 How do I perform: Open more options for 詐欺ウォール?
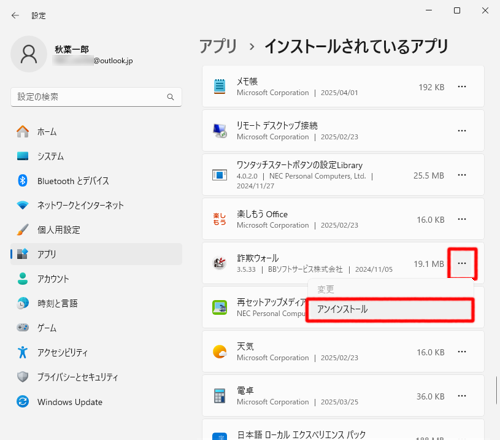click(462, 263)
